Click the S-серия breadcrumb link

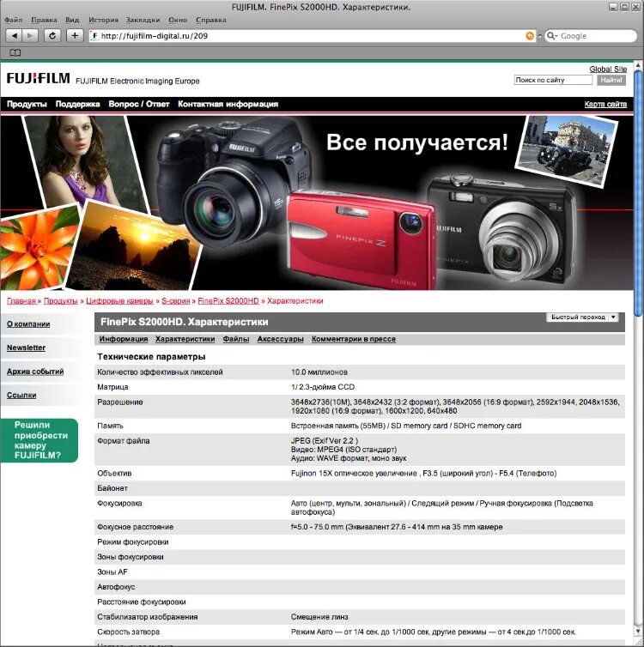[x=175, y=301]
